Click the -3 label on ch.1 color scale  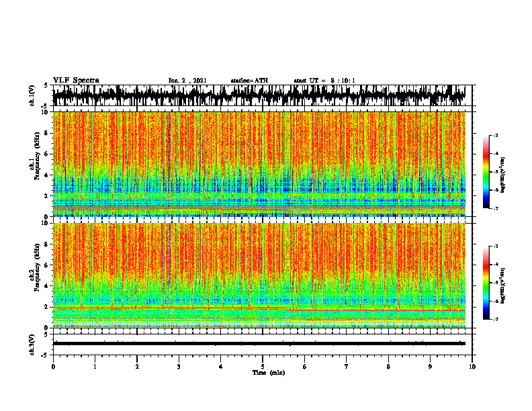click(x=495, y=135)
